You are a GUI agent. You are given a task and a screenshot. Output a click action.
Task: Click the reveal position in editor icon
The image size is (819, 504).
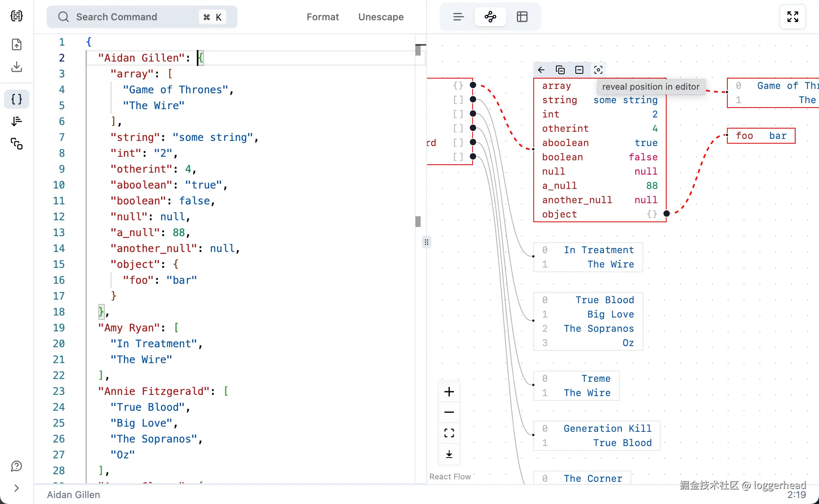[598, 70]
